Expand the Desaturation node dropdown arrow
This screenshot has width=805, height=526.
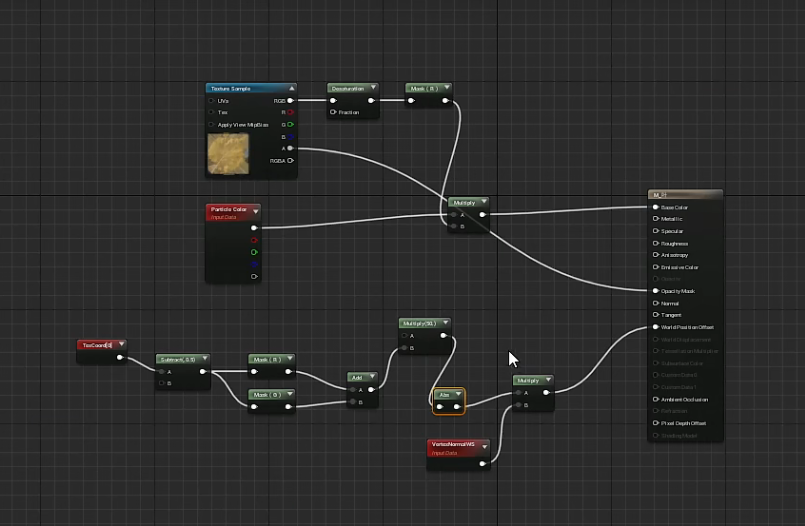pos(374,88)
